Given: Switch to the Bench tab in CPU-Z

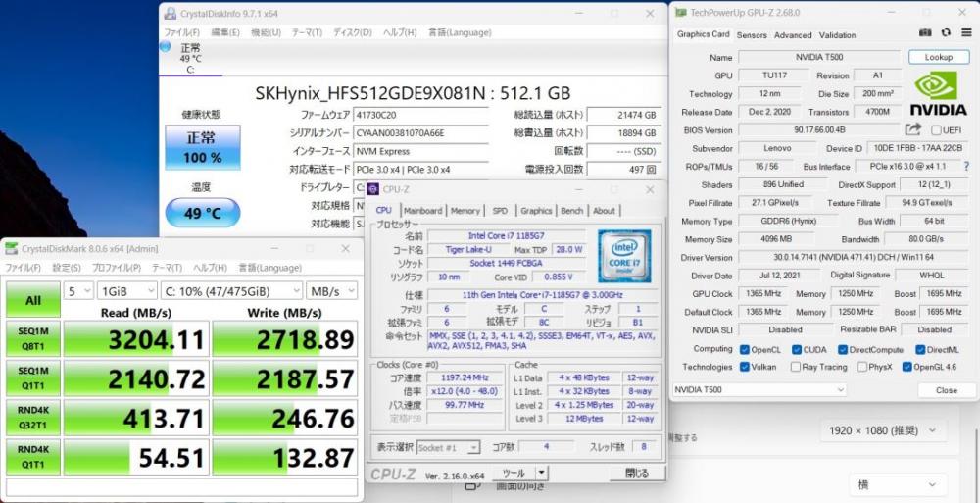Looking at the screenshot, I should click(571, 211).
